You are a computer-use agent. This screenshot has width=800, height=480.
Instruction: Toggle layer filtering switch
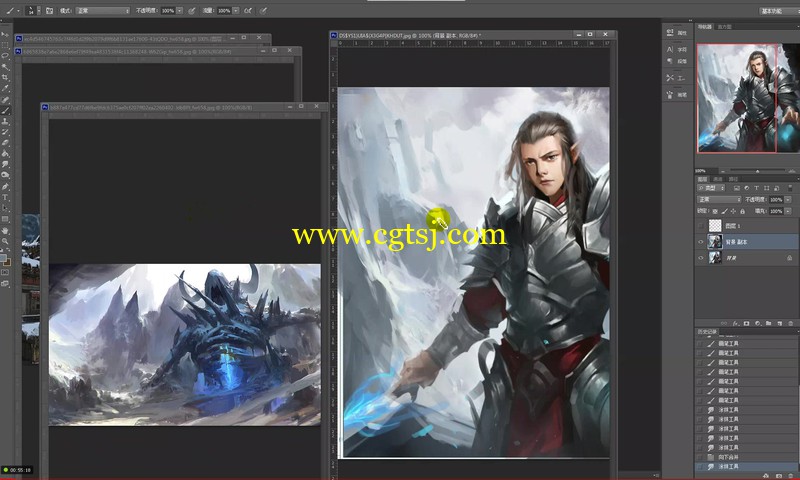click(790, 188)
